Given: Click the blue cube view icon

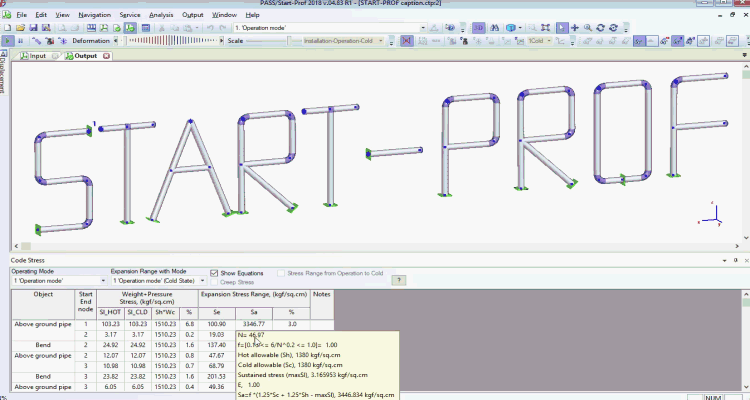Looking at the screenshot, I should pos(510,28).
